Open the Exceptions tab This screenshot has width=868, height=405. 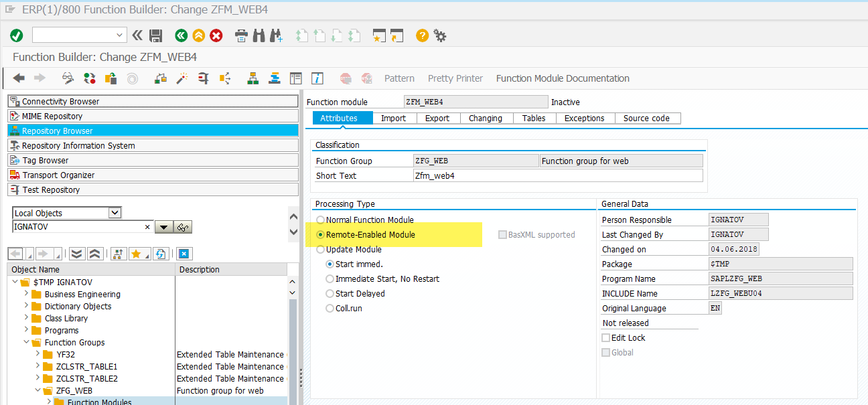point(585,118)
